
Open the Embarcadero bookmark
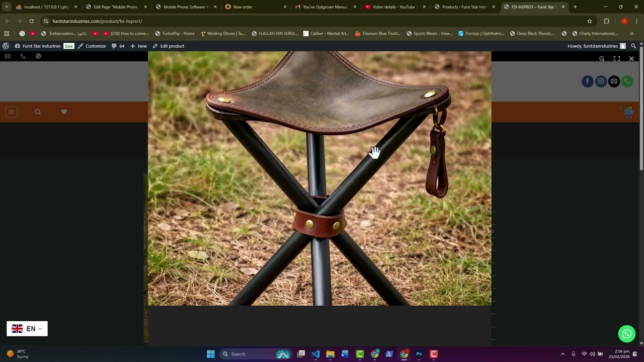[x=64, y=33]
